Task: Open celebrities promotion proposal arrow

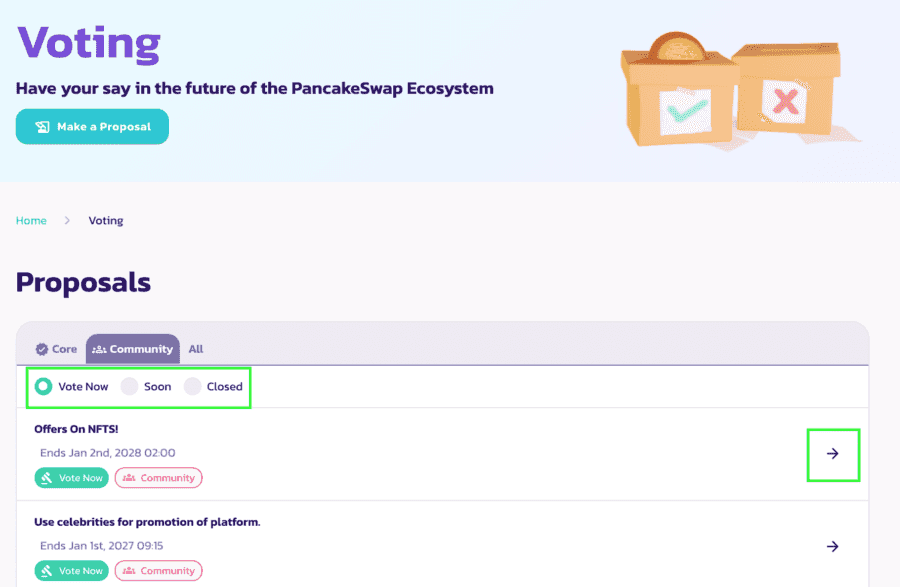Action: click(832, 546)
